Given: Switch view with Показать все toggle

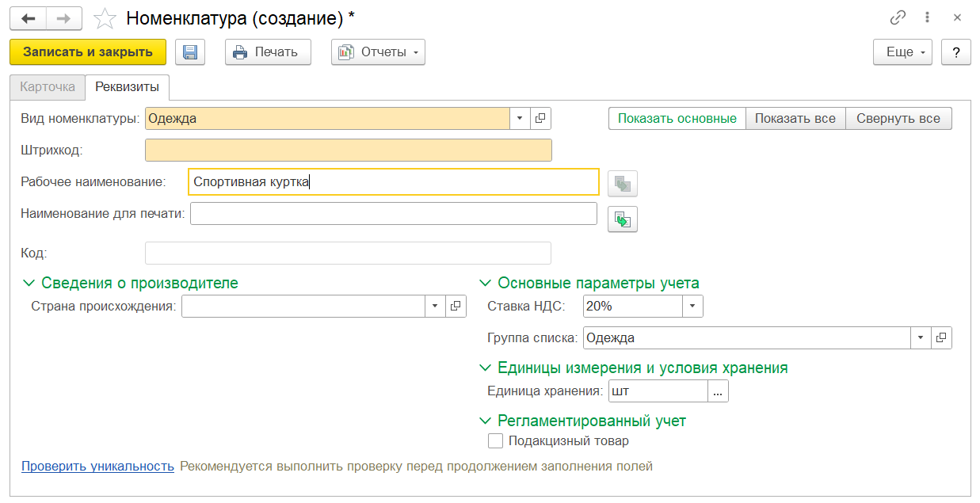Looking at the screenshot, I should (x=795, y=119).
